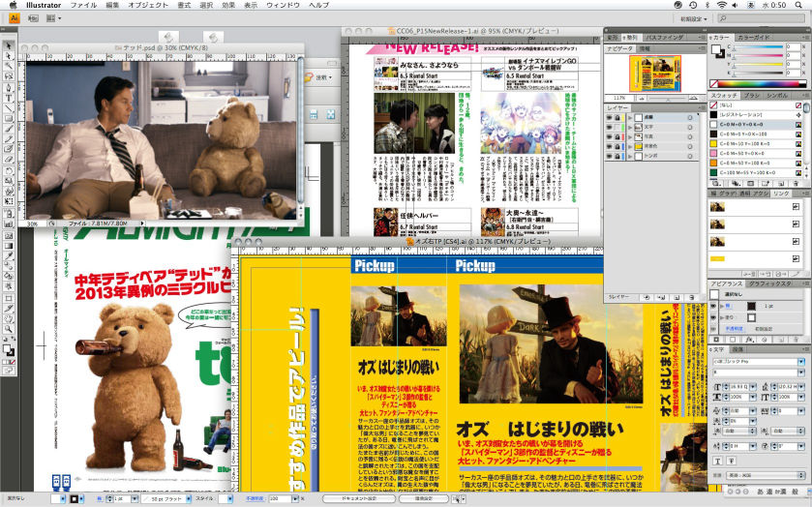The height and width of the screenshot is (507, 812).
Task: Click the 不透明度 link in Appearance panel
Action: pyautogui.click(x=734, y=329)
